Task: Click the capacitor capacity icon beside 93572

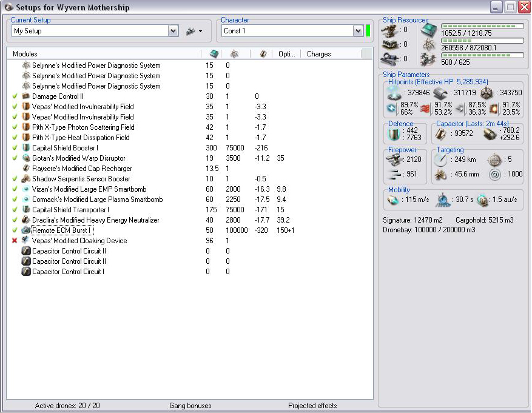Action: [x=441, y=134]
